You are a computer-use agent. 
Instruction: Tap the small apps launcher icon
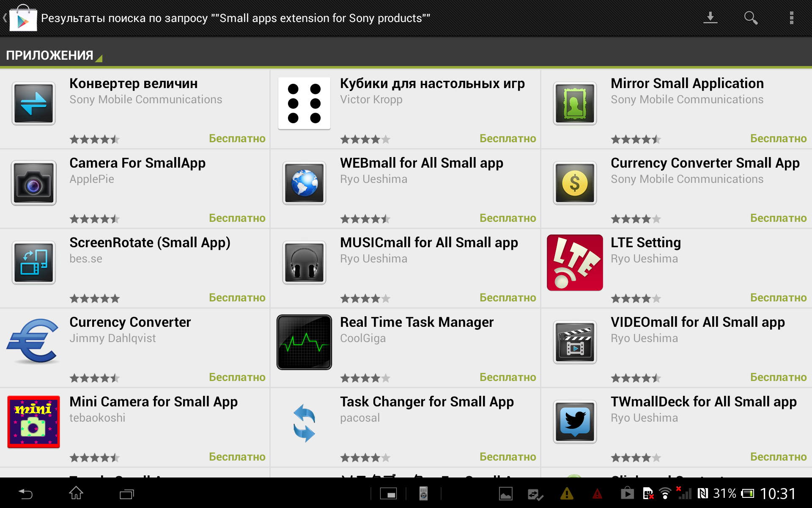tap(388, 494)
